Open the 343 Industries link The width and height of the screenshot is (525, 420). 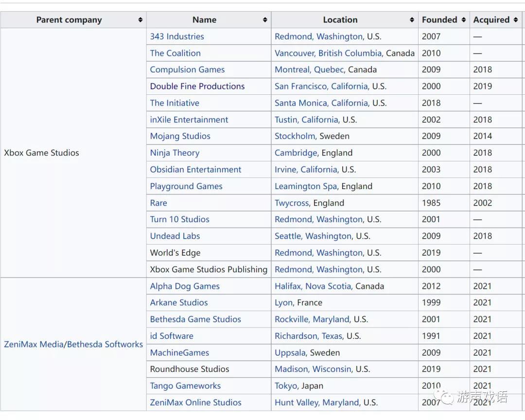[x=177, y=36]
